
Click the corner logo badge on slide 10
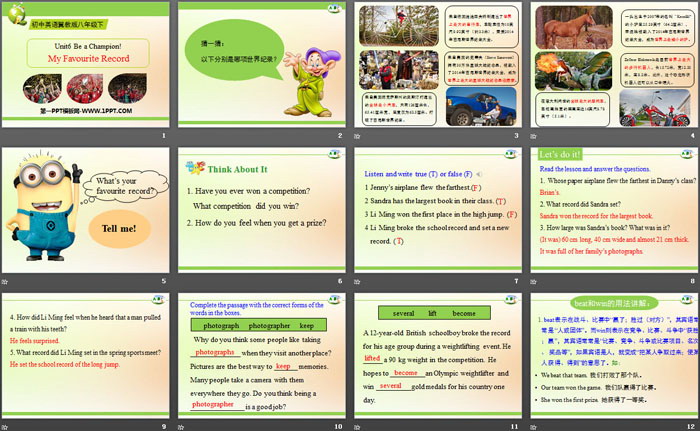pyautogui.click(x=334, y=300)
